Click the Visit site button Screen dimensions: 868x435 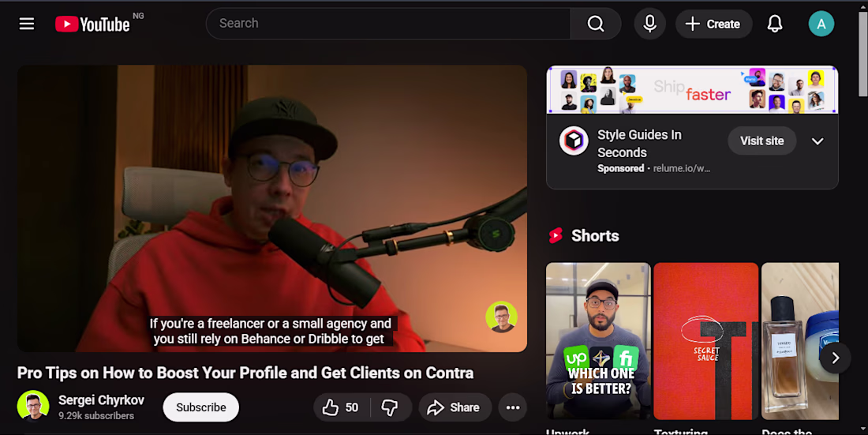pos(761,141)
